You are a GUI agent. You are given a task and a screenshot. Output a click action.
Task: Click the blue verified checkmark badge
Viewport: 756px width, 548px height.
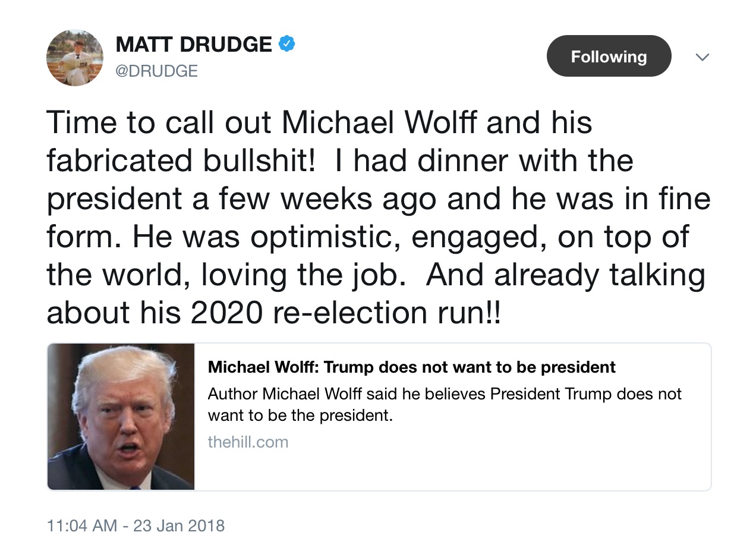(287, 43)
